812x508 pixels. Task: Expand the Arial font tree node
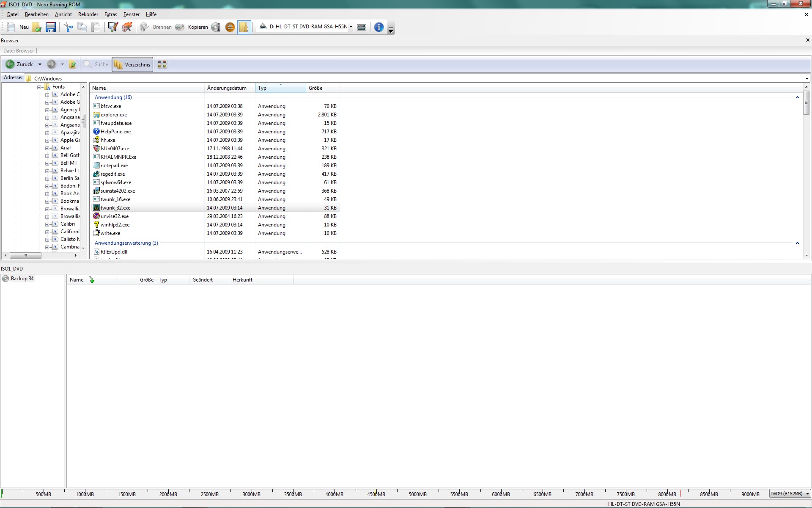47,148
